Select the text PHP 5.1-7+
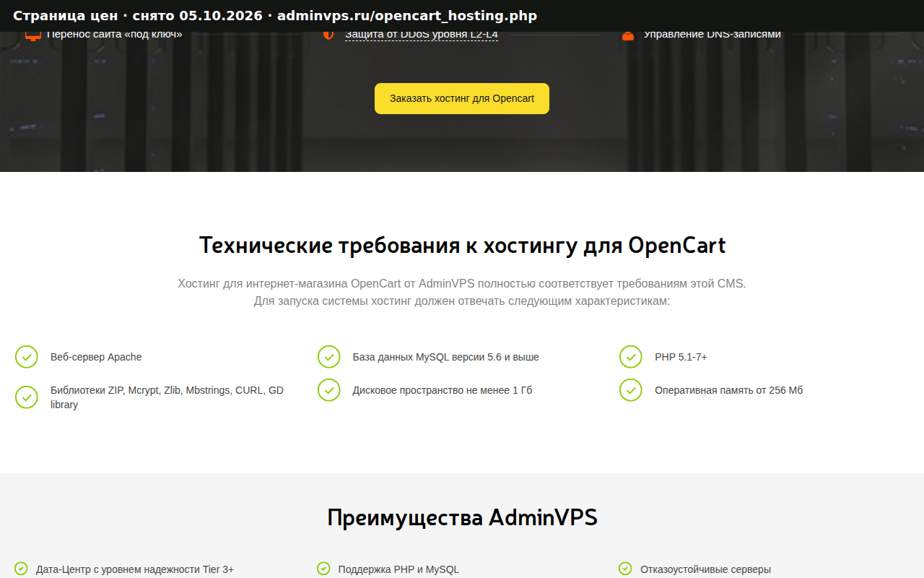924x578 pixels. click(681, 357)
